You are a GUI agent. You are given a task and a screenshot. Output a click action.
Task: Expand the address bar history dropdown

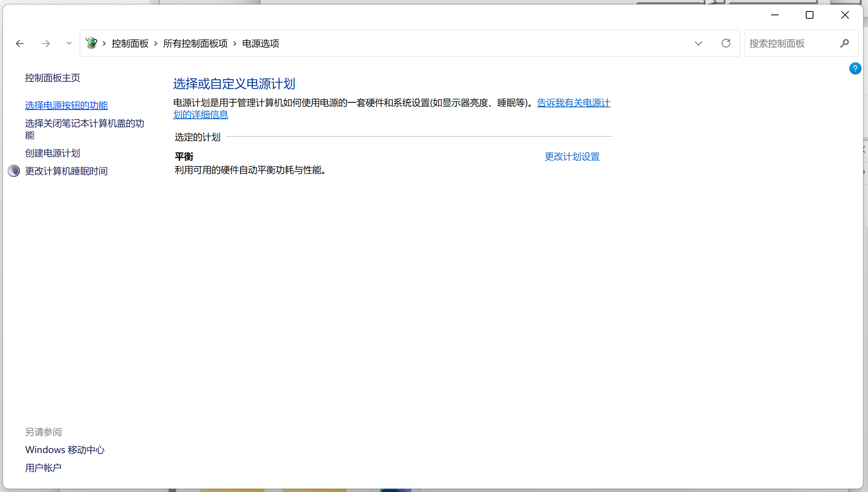pyautogui.click(x=698, y=43)
